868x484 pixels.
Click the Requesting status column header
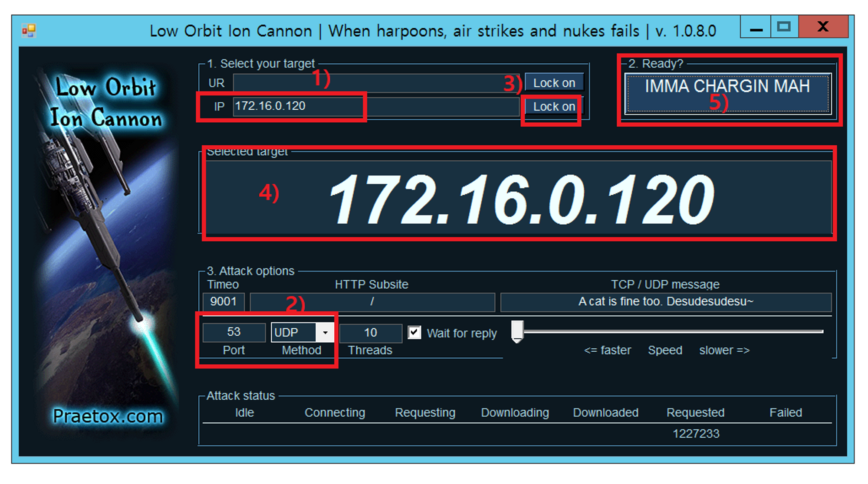point(425,412)
